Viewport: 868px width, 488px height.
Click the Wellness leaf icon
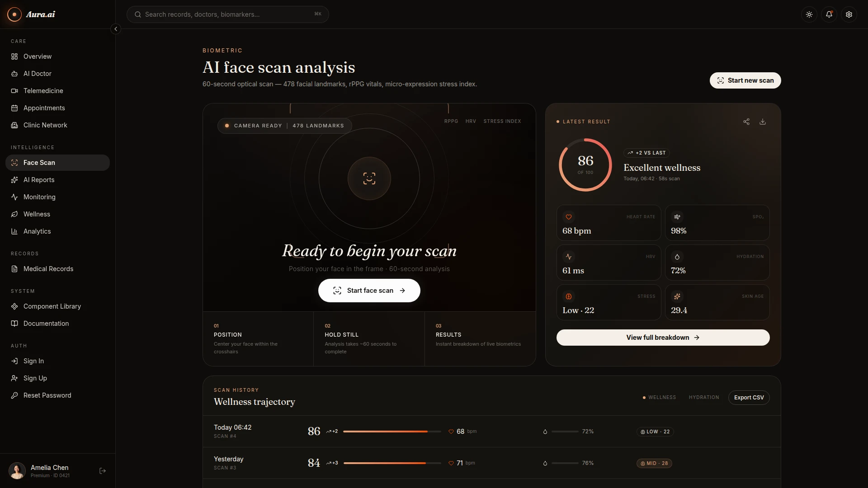tap(14, 214)
